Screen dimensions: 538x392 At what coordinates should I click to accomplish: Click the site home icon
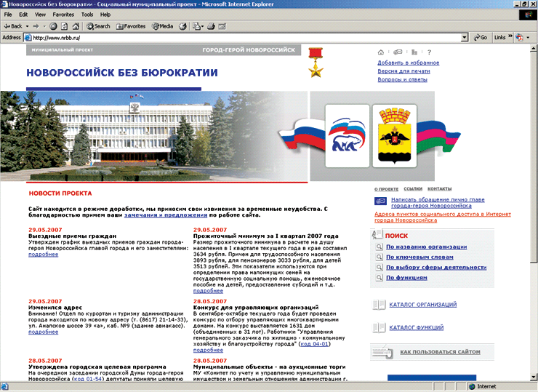(x=381, y=52)
